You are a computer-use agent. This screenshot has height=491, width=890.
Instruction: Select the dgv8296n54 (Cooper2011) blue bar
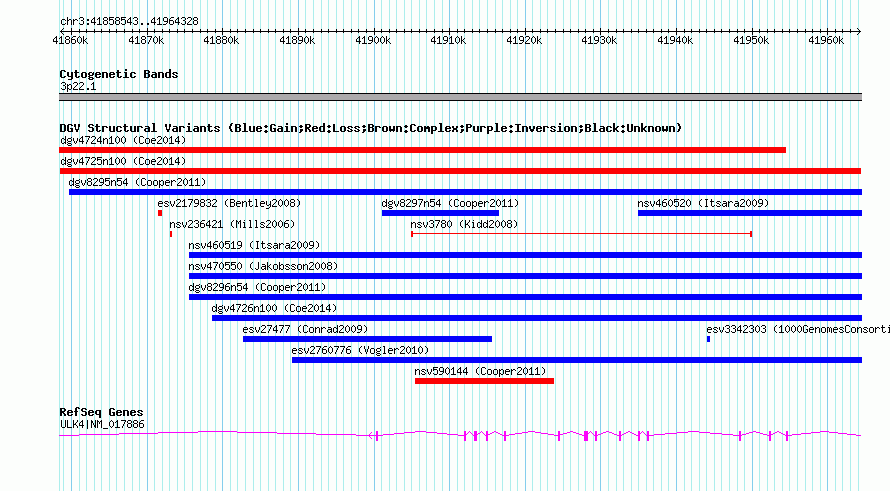point(526,297)
